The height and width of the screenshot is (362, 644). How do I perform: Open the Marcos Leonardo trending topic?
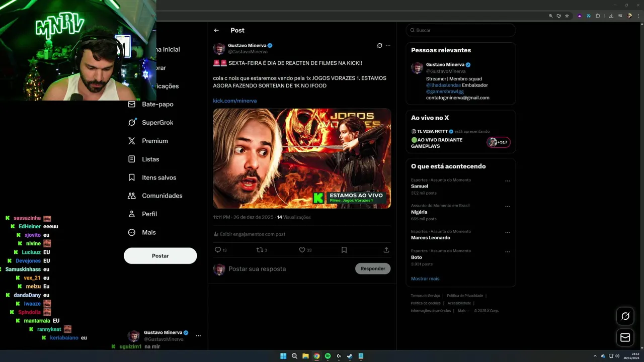click(x=431, y=238)
